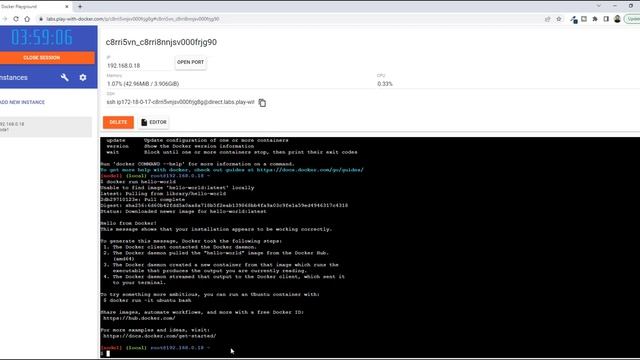Click the ssh address text field
Screen dimensions: 640x360
(x=180, y=102)
